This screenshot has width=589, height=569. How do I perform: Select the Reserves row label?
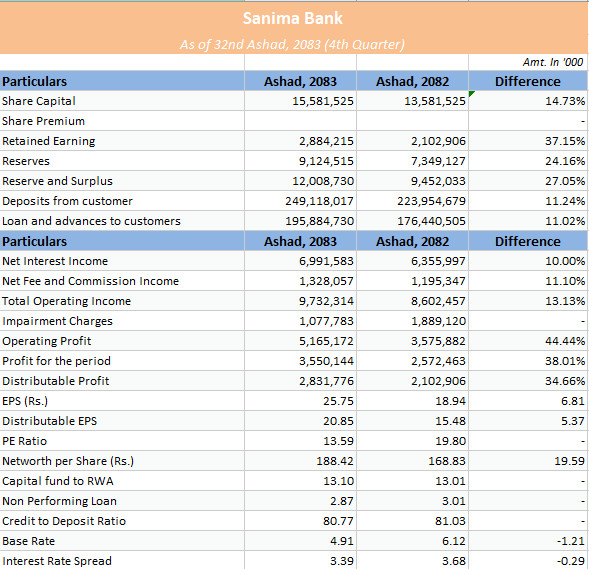[x=26, y=161]
